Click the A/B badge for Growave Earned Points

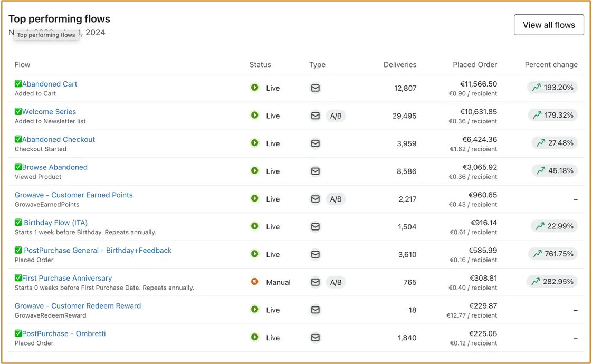[336, 199]
